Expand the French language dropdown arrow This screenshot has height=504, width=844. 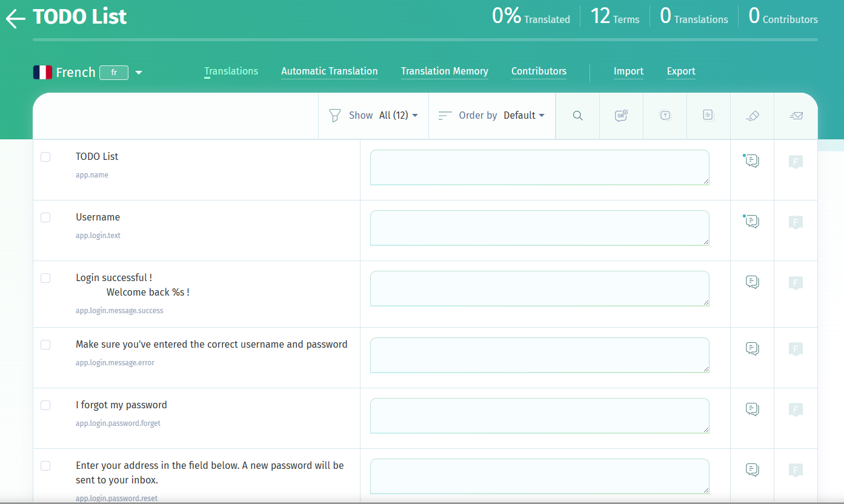pyautogui.click(x=139, y=73)
